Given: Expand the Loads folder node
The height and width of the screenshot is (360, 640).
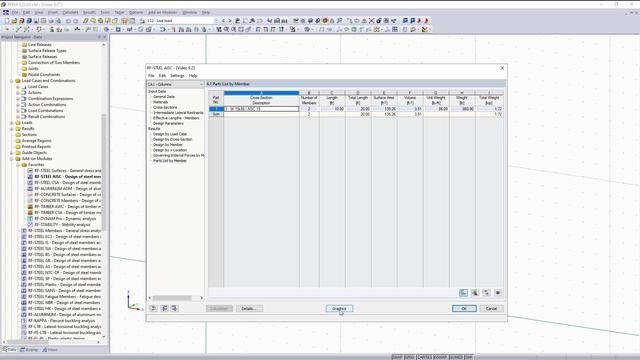Looking at the screenshot, I should coord(11,123).
